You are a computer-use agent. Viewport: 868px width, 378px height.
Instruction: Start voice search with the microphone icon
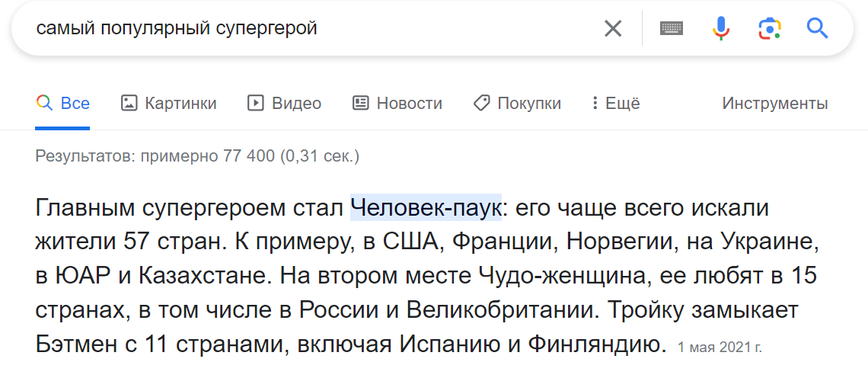coord(721,28)
